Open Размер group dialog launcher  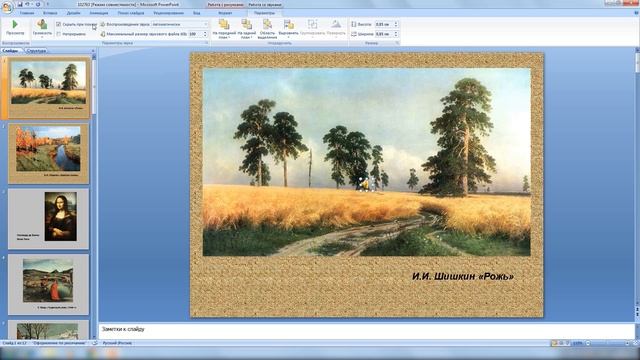click(397, 43)
